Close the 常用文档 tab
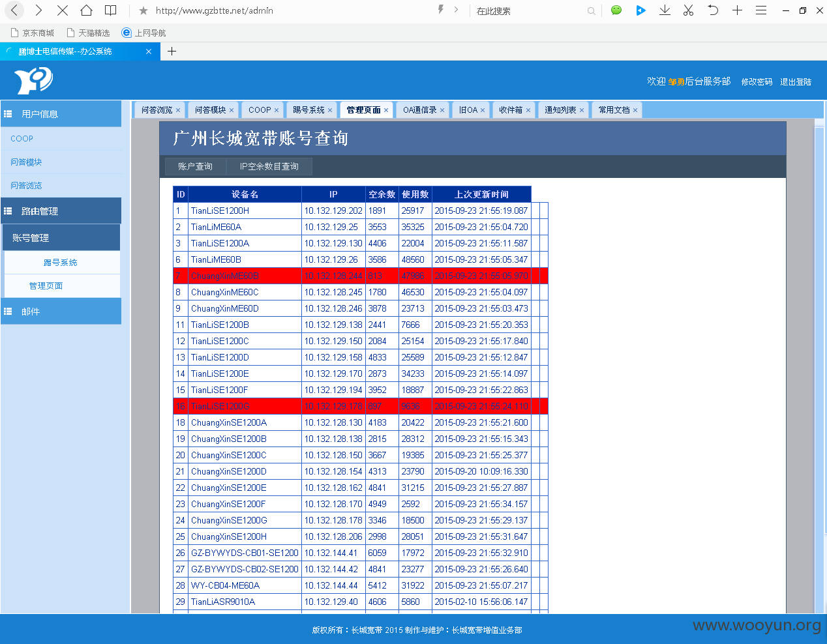827x644 pixels. click(x=635, y=110)
